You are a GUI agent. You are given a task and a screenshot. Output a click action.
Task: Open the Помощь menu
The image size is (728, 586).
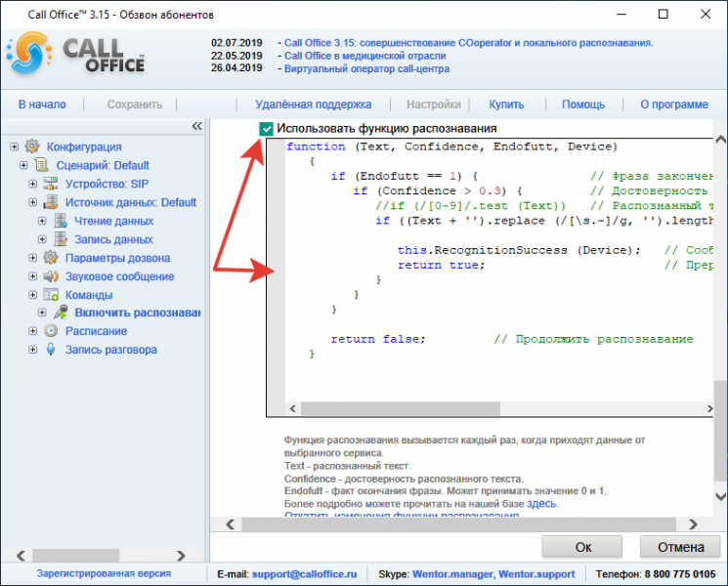[x=583, y=105]
